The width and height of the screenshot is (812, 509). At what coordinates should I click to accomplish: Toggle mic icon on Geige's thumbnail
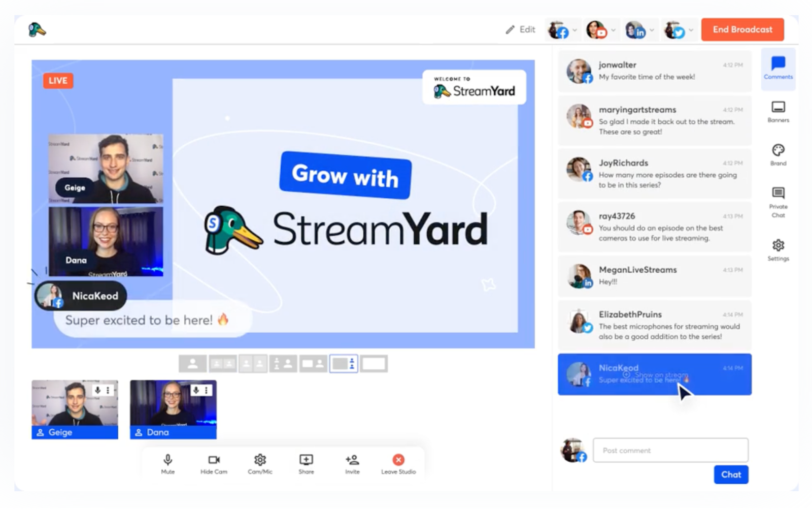pos(97,390)
